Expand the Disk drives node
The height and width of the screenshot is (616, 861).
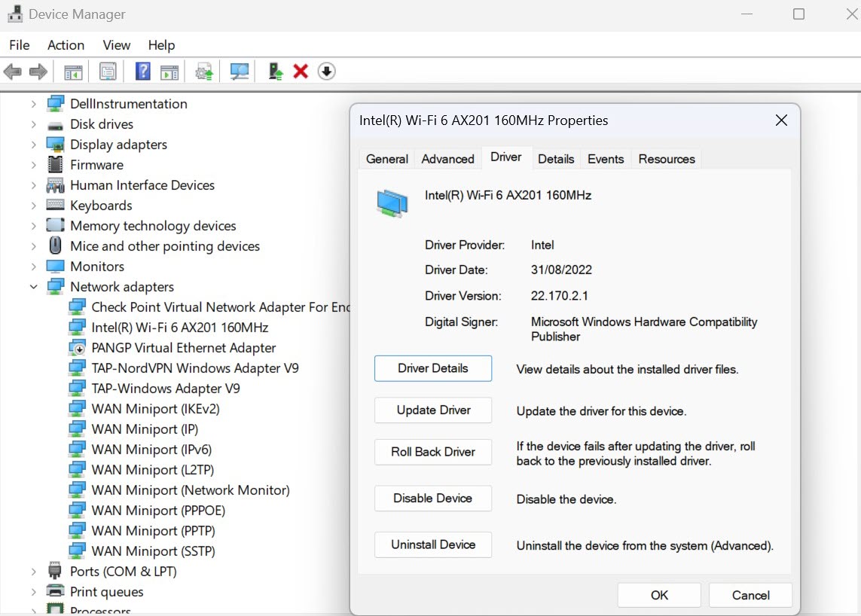point(33,124)
